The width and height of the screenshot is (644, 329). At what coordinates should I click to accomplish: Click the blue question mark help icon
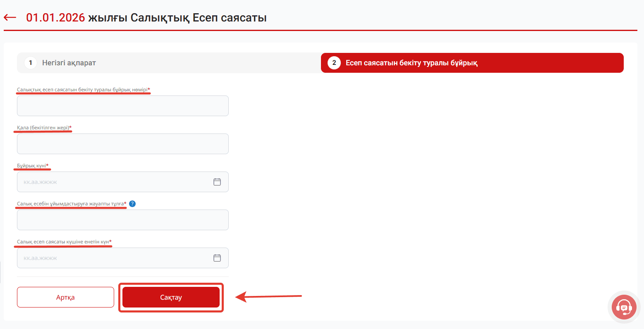[132, 204]
